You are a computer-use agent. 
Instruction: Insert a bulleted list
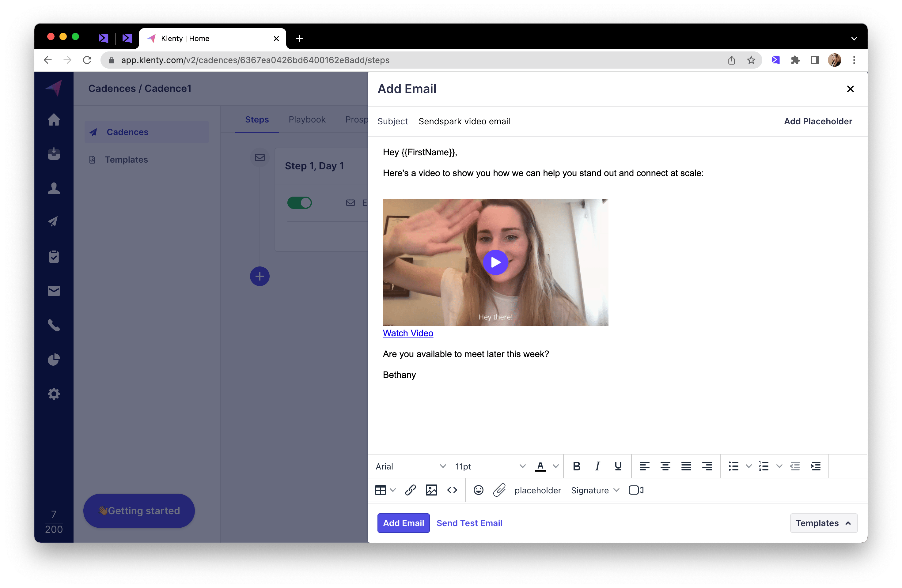point(733,466)
